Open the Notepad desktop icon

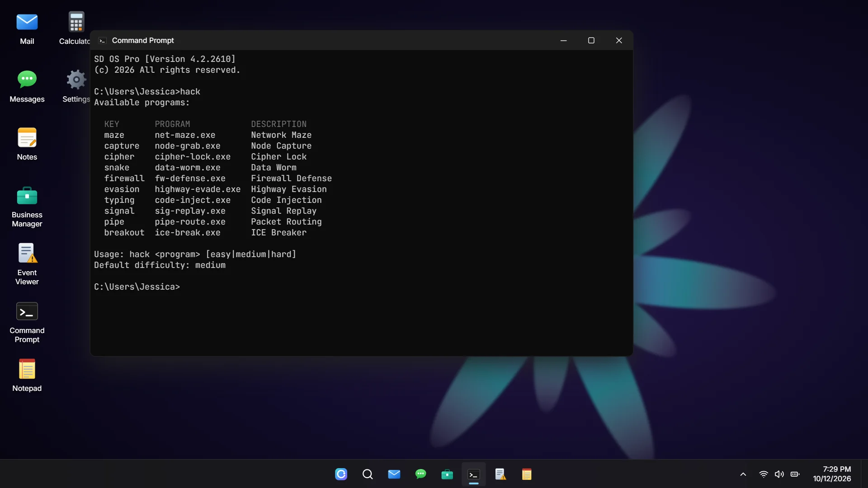coord(27,375)
